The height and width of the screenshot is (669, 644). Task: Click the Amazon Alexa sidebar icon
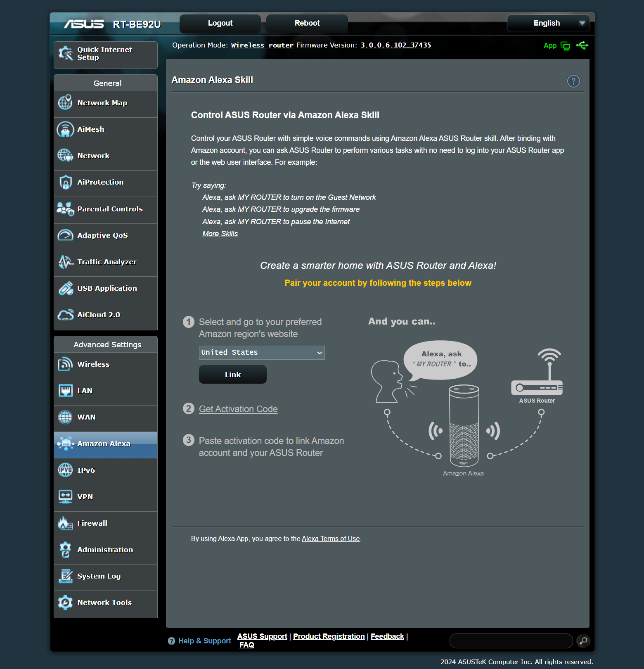pyautogui.click(x=65, y=444)
